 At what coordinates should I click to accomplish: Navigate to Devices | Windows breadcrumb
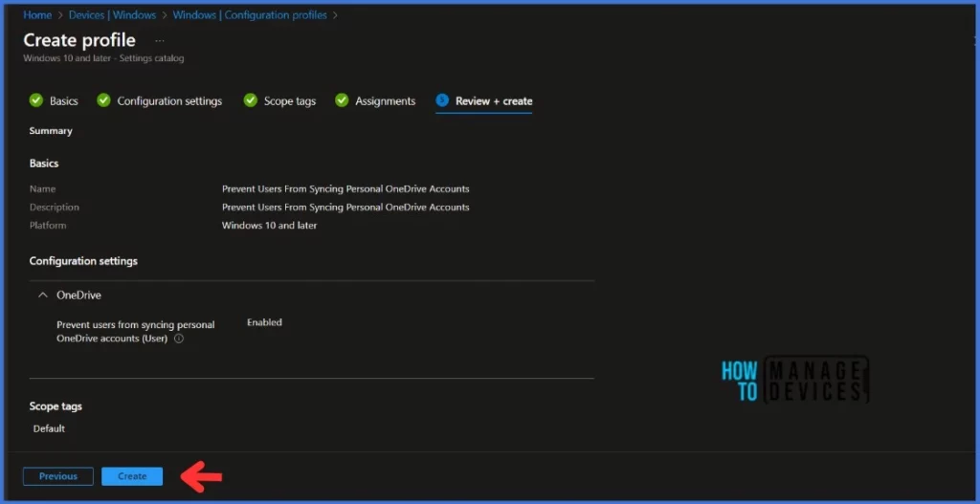(113, 15)
